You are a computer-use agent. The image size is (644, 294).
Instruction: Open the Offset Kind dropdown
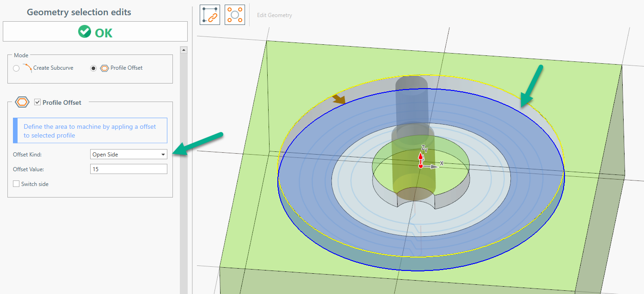click(x=129, y=155)
